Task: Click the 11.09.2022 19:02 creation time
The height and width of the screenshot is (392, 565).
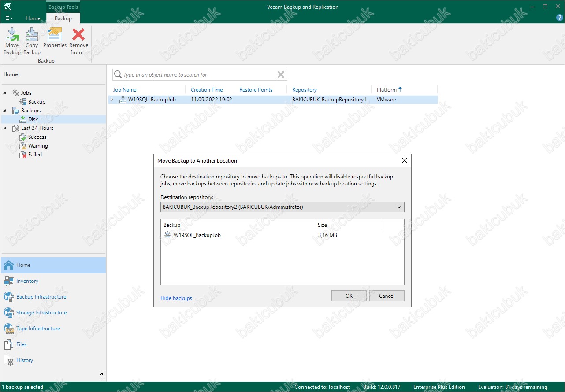Action: [212, 100]
